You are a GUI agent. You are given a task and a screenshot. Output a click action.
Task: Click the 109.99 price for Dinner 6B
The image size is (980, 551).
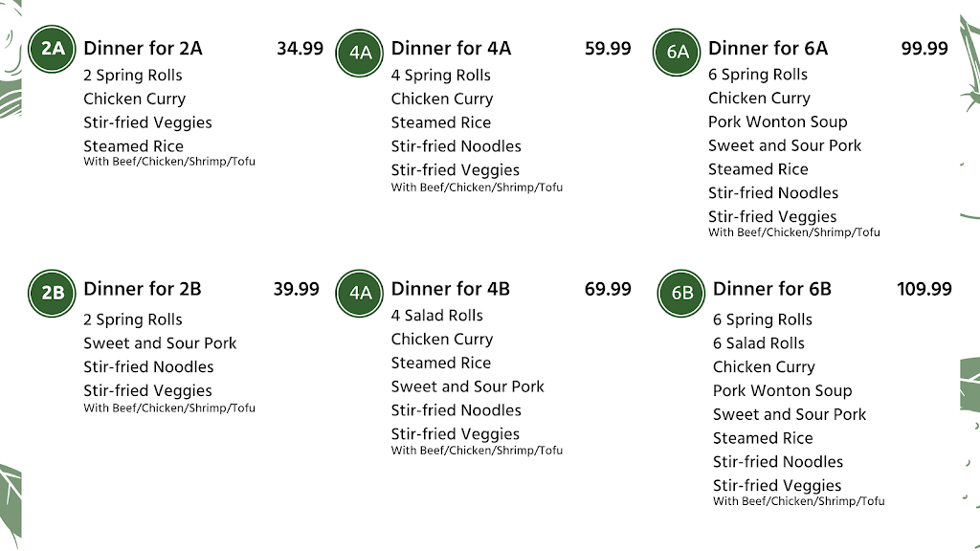pos(924,289)
